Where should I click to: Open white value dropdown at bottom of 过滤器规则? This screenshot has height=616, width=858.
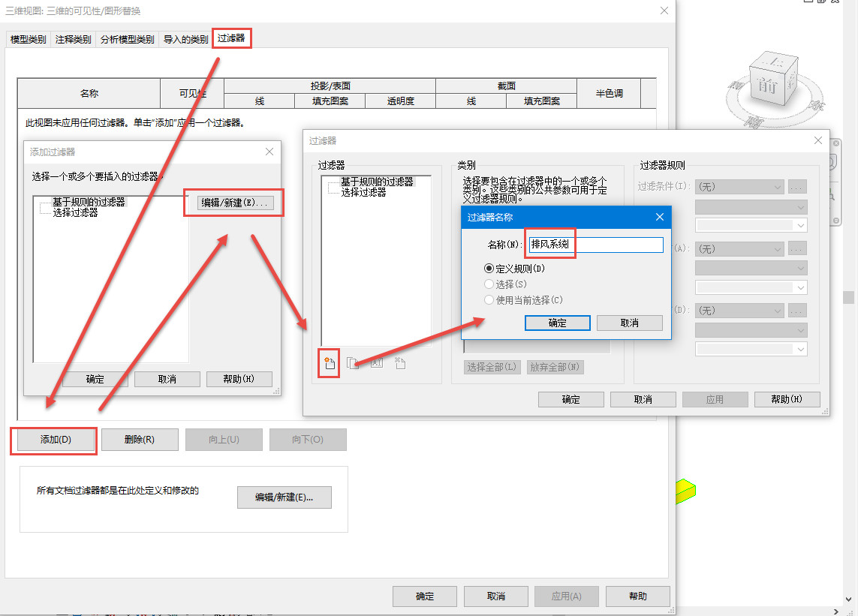pos(751,349)
